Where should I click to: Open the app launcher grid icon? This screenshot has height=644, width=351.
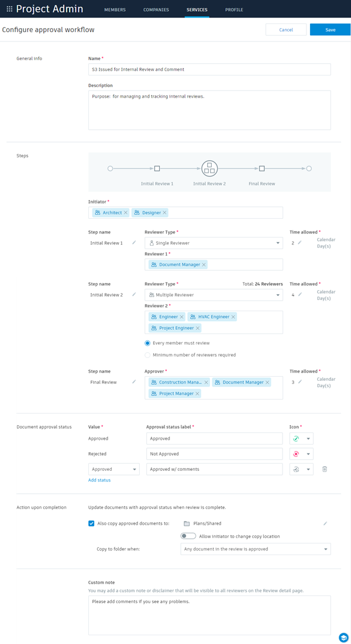pos(8,9)
